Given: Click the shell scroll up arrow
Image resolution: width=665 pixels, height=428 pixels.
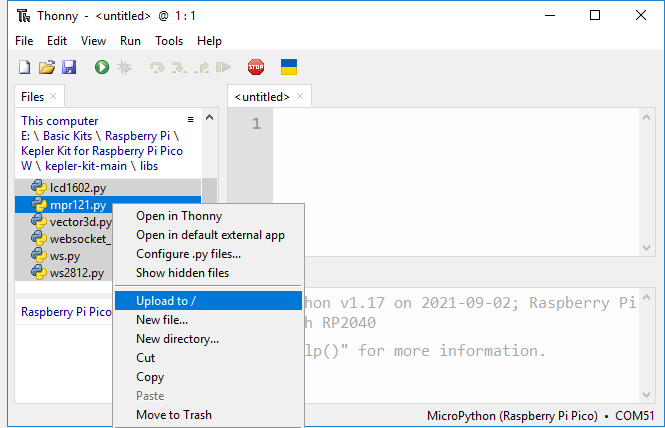Looking at the screenshot, I should click(646, 297).
